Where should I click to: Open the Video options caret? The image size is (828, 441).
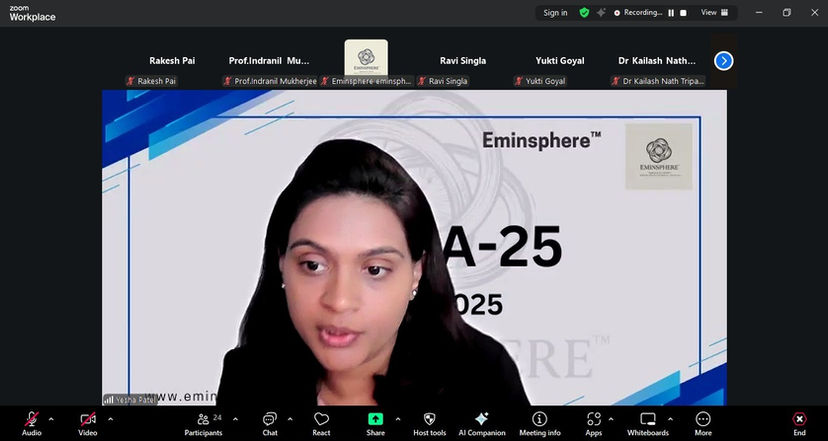pos(110,419)
